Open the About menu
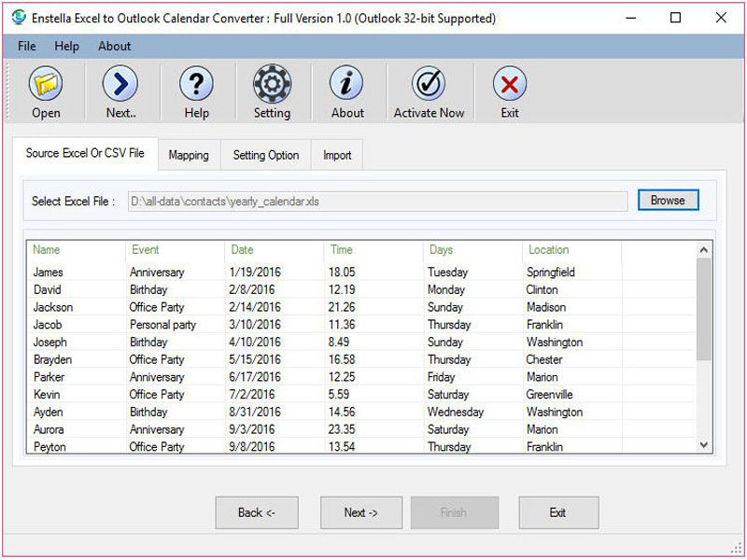 (115, 46)
